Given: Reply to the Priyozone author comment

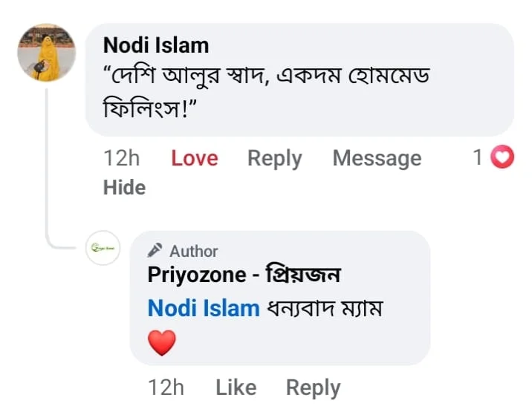Looking at the screenshot, I should (x=313, y=388).
